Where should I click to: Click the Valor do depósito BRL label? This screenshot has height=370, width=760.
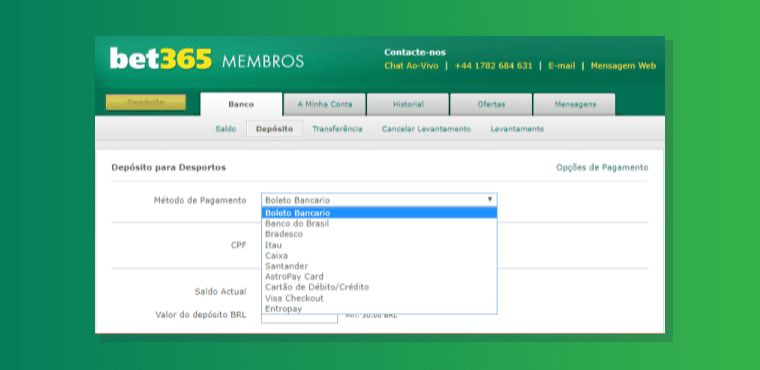click(201, 315)
